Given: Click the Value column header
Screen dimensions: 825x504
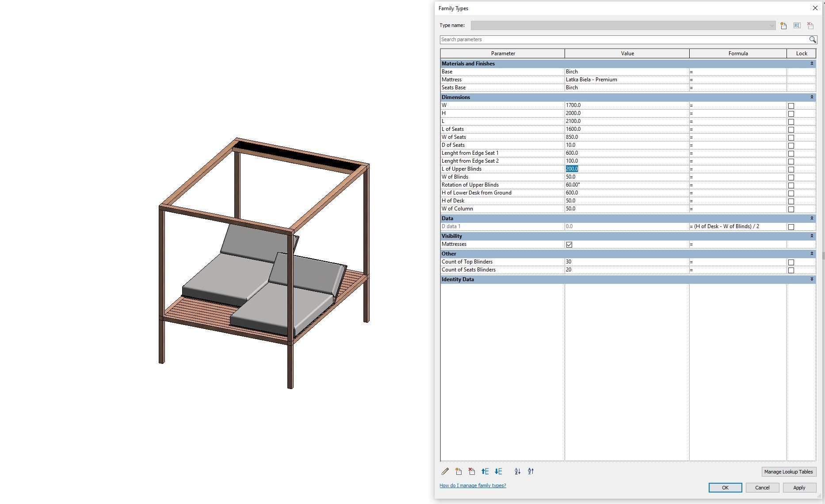Looking at the screenshot, I should point(627,53).
